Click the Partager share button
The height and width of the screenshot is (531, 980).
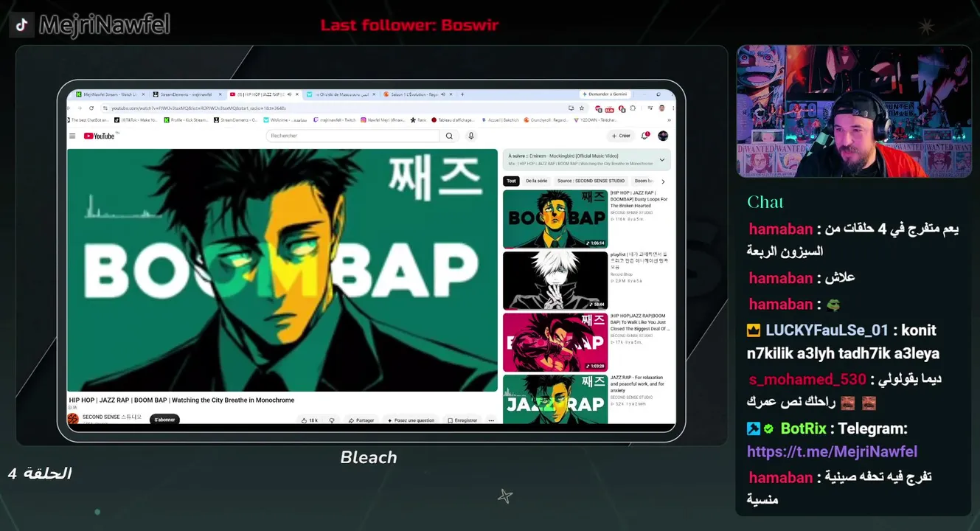tap(361, 420)
